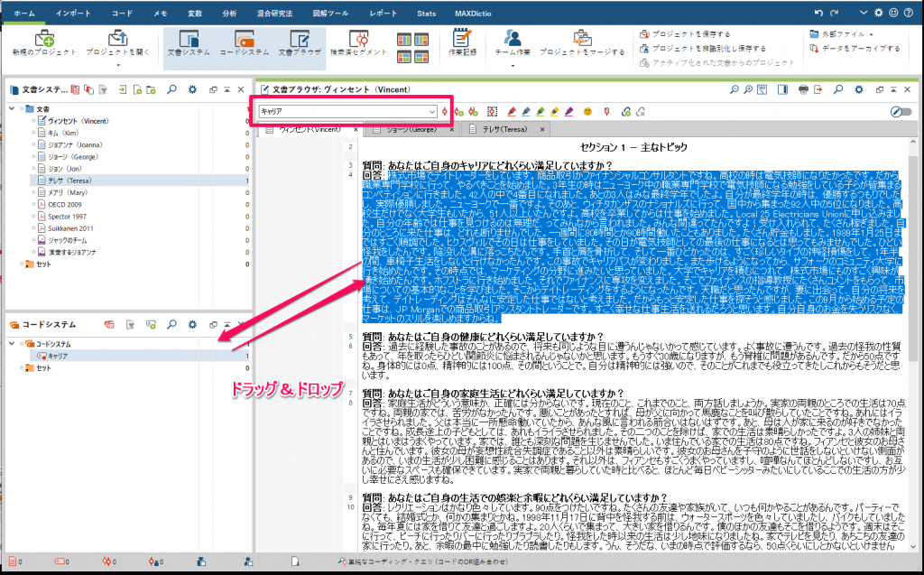Image resolution: width=924 pixels, height=575 pixels.
Task: Collapse the 文書 folder tree
Action: (13, 109)
